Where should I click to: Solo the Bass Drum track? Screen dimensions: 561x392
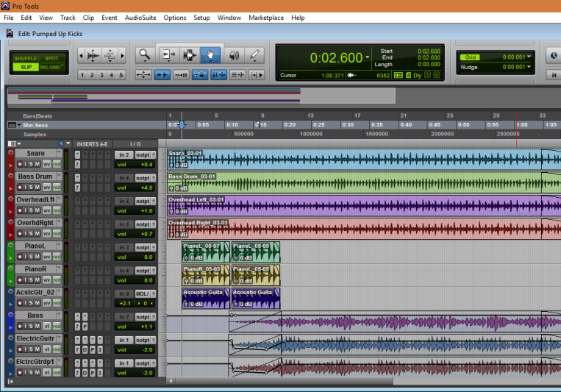(31, 188)
